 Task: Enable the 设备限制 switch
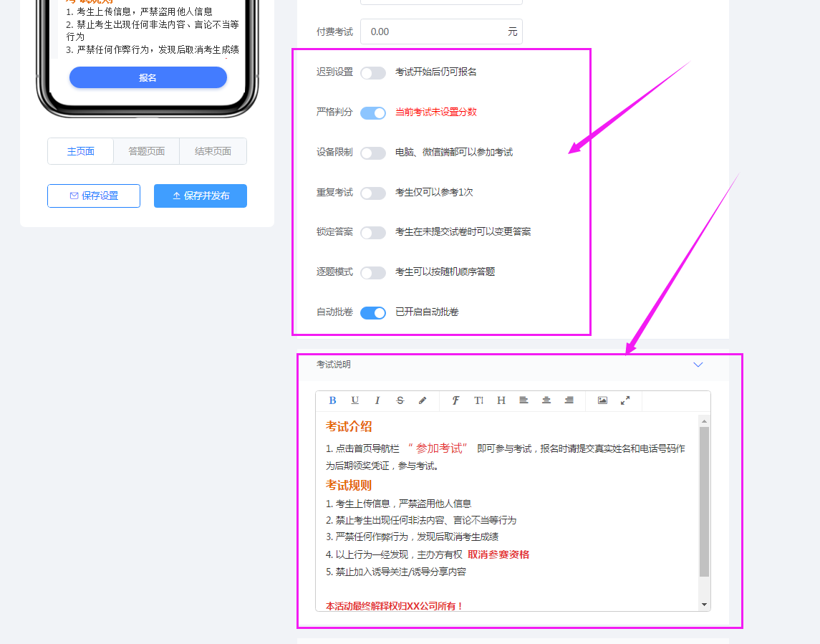tap(373, 153)
